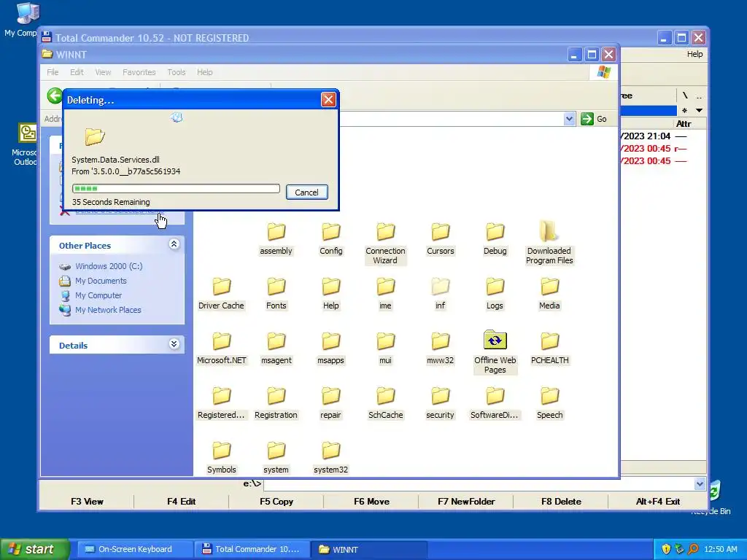Select the msapps folder

(330, 349)
